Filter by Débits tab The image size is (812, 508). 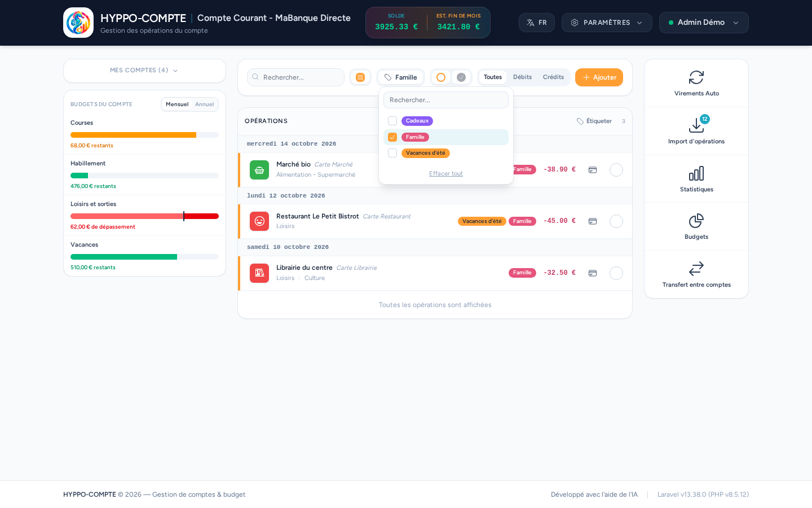point(522,77)
